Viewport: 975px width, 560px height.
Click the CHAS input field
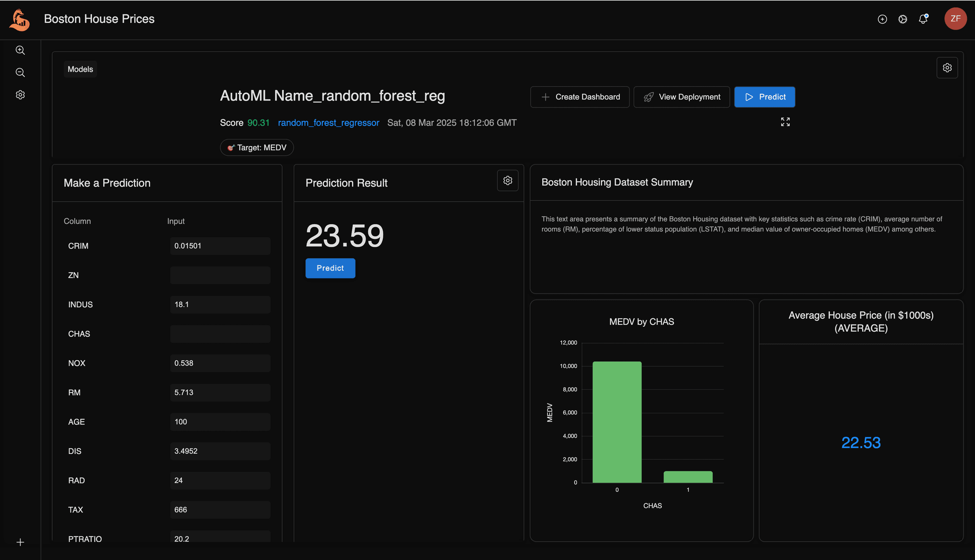(x=220, y=334)
